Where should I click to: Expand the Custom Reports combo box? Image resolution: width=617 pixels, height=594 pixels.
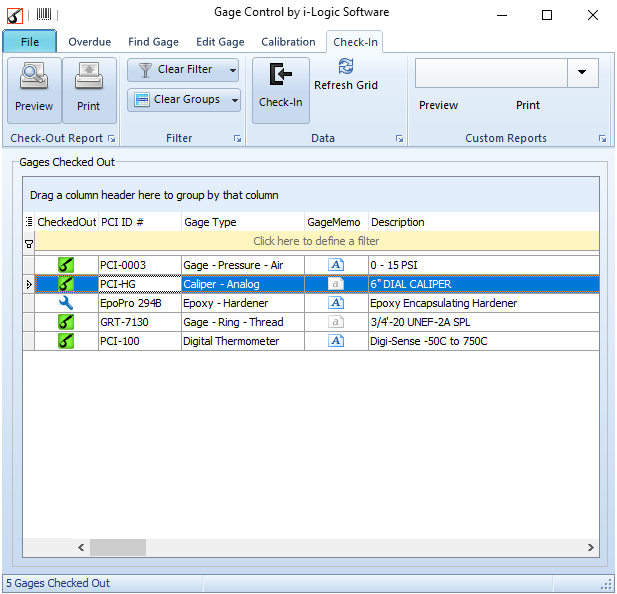tap(582, 73)
